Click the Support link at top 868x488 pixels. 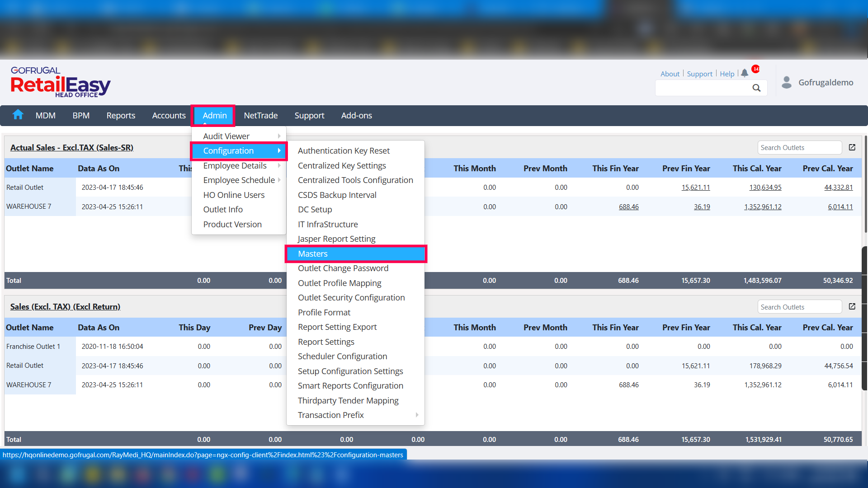[x=699, y=74]
